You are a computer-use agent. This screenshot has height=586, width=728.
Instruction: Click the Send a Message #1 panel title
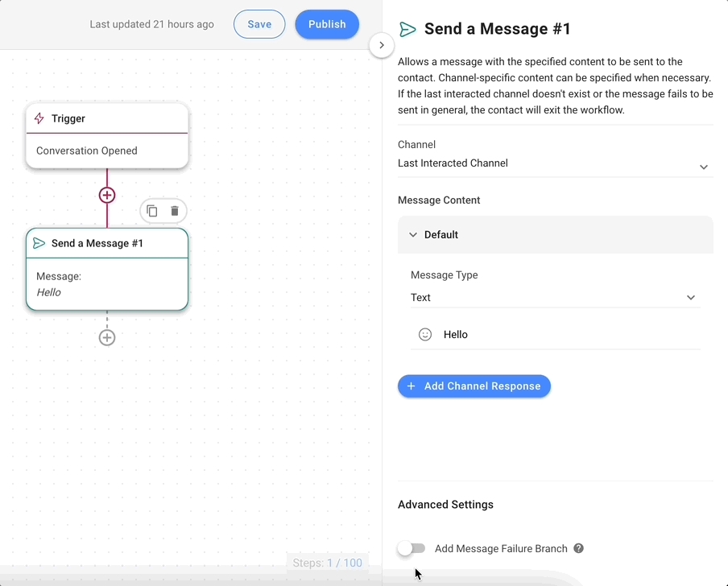tap(498, 30)
